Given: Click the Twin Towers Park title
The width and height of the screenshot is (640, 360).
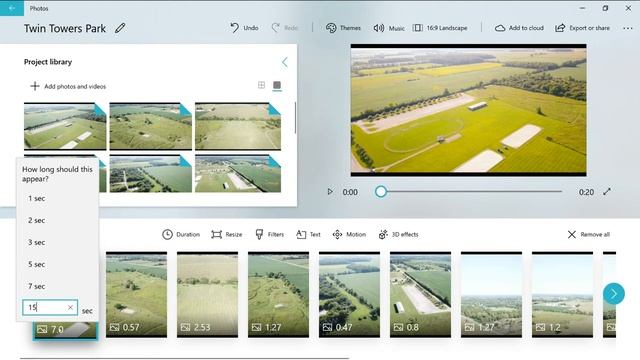Looking at the screenshot, I should pyautogui.click(x=64, y=28).
